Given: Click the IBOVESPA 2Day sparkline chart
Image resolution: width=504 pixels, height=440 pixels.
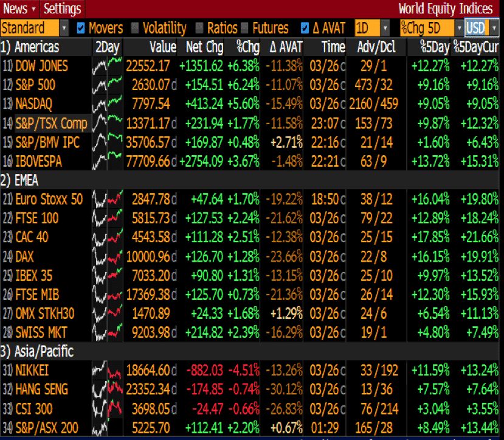Looking at the screenshot, I should 108,161.
